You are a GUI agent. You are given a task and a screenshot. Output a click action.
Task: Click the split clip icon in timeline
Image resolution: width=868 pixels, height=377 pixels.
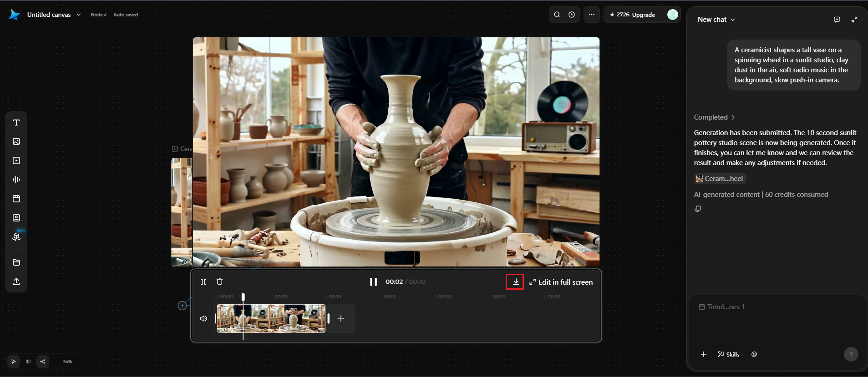coord(203,282)
